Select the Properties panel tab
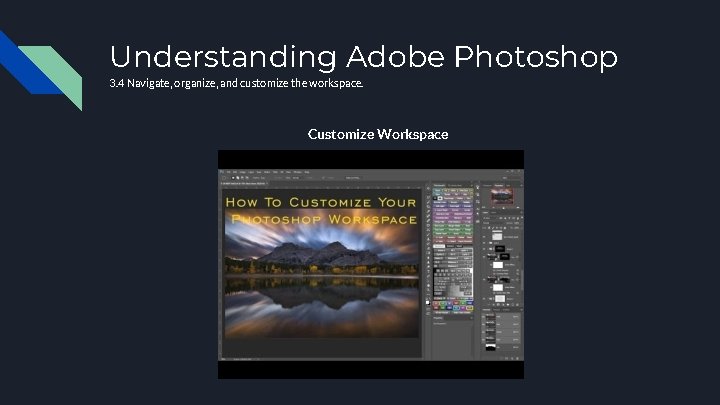This screenshot has height=405, width=720. tap(438, 318)
